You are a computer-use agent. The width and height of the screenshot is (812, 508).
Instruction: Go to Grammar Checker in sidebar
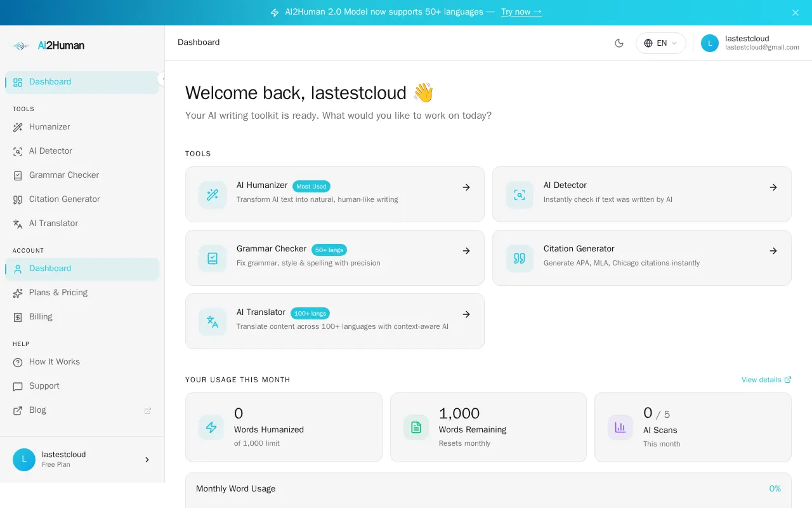(x=82, y=175)
